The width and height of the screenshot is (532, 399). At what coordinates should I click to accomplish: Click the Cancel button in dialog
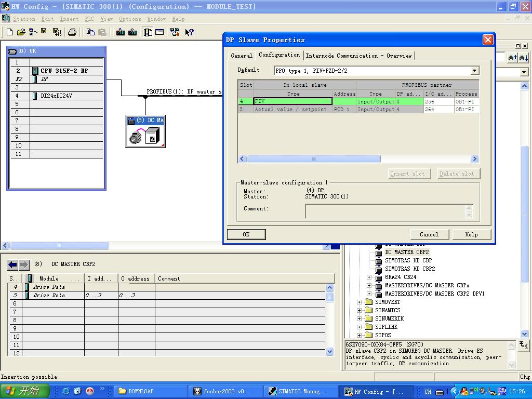pyautogui.click(x=429, y=234)
